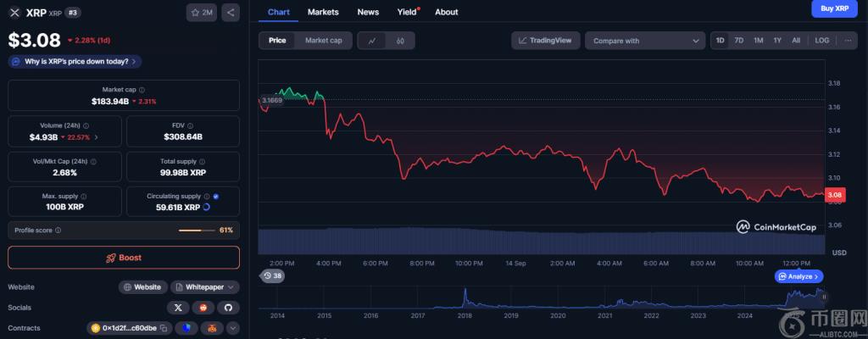Toggle the chart to Market cap view
Image resolution: width=868 pixels, height=339 pixels.
(323, 41)
